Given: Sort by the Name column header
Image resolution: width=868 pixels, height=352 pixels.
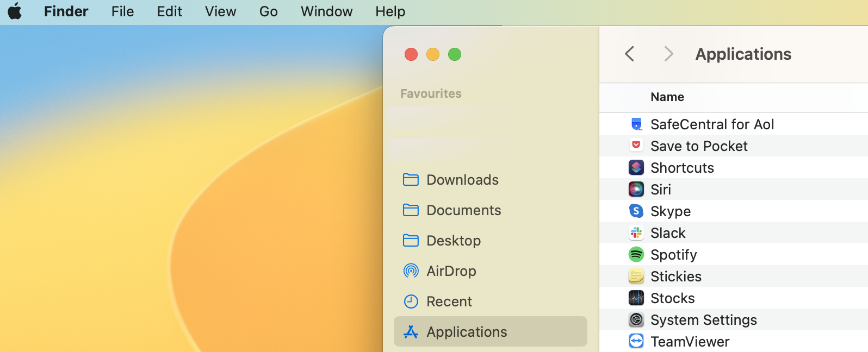Looking at the screenshot, I should (667, 97).
